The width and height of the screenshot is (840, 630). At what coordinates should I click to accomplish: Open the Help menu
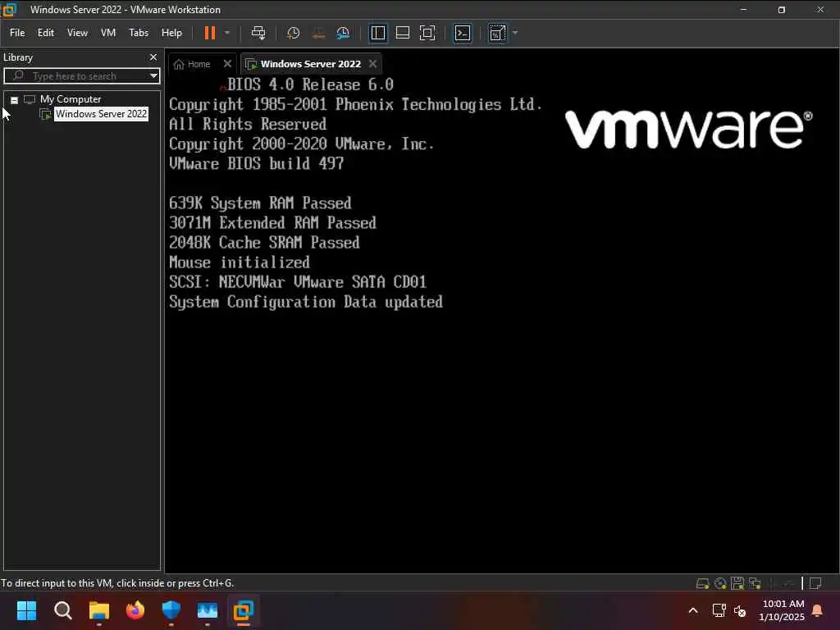171,33
